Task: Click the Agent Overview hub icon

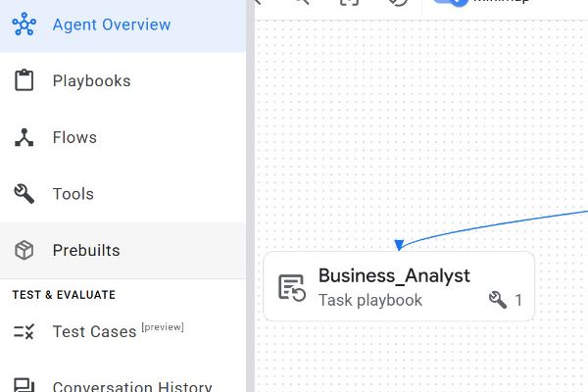Action: [24, 24]
